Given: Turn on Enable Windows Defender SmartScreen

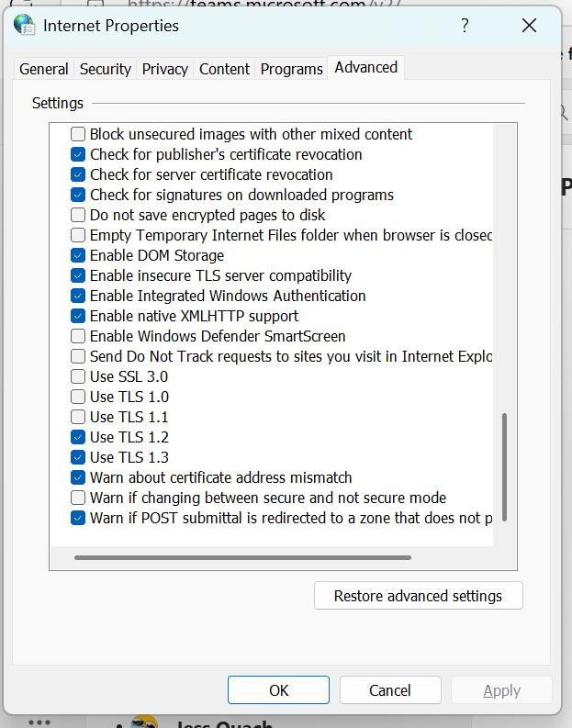Looking at the screenshot, I should [x=78, y=336].
